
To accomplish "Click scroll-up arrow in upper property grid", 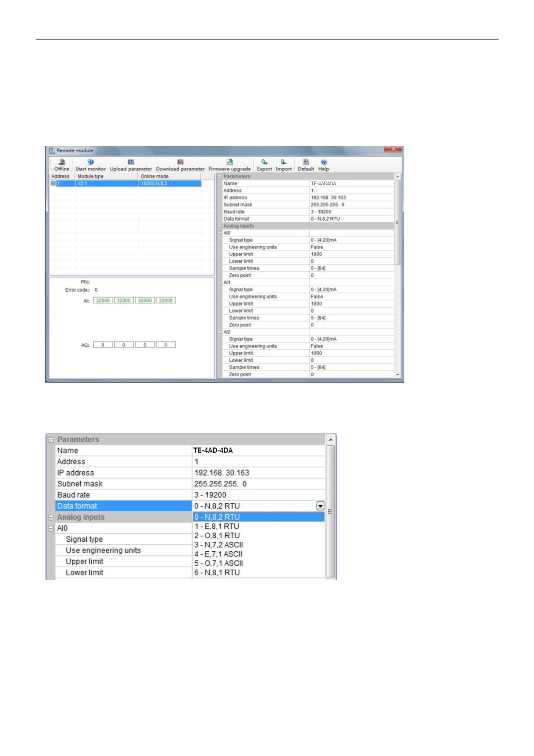I will tap(398, 177).
